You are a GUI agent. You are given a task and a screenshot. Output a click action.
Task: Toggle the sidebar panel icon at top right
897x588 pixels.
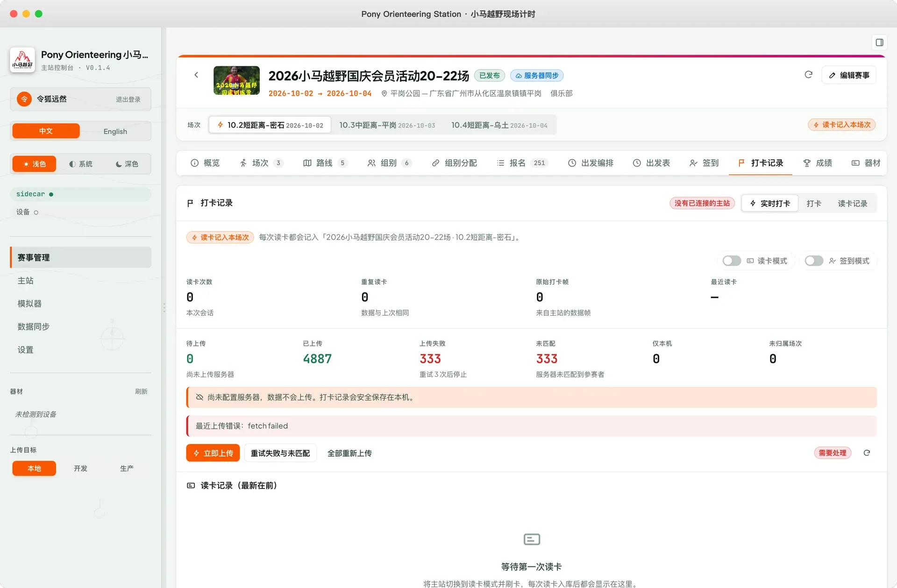click(879, 43)
